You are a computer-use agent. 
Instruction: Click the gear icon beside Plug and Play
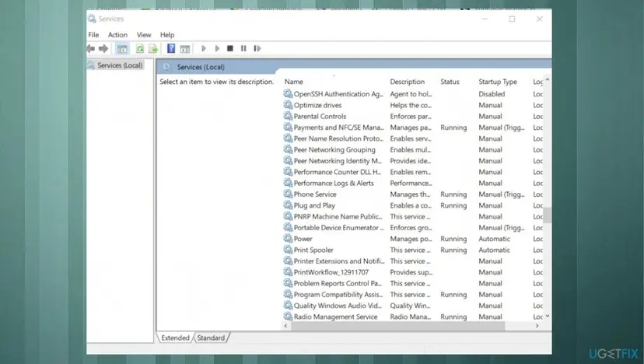288,205
